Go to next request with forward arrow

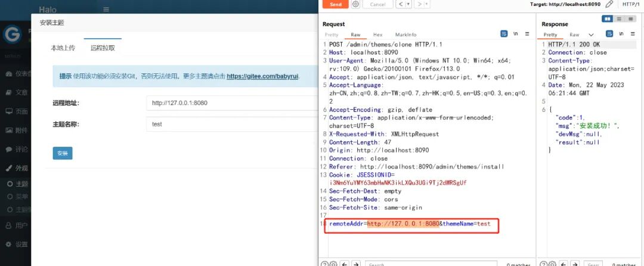pos(419,4)
